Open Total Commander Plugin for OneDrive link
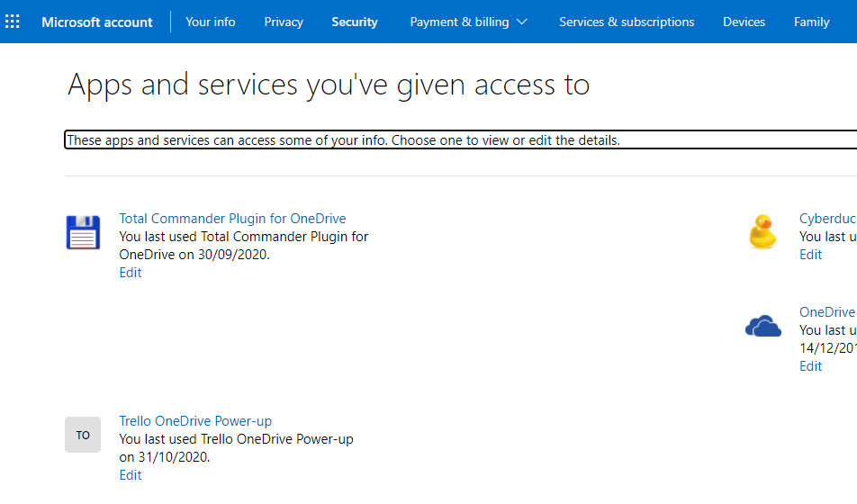Screen dimensions: 857x504 tap(232, 219)
